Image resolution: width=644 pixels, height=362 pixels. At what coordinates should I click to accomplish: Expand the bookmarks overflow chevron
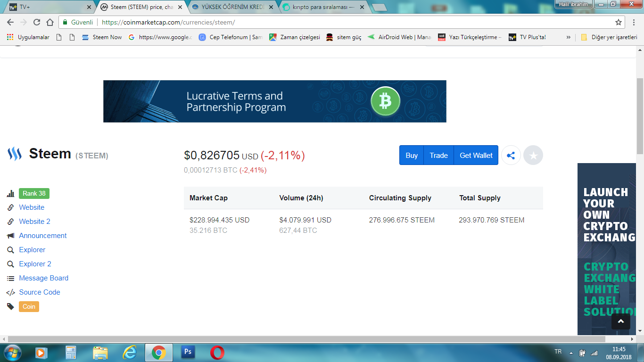click(x=568, y=37)
